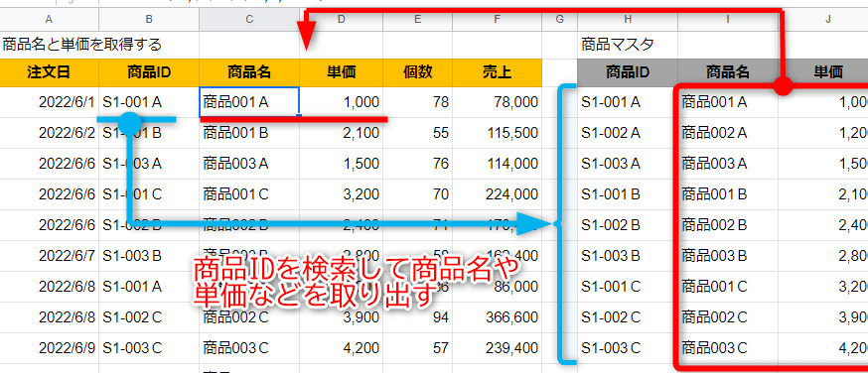The image size is (868, 373).
Task: Click 'S1-002 B' in 商品マスタ column H
Action: [628, 225]
